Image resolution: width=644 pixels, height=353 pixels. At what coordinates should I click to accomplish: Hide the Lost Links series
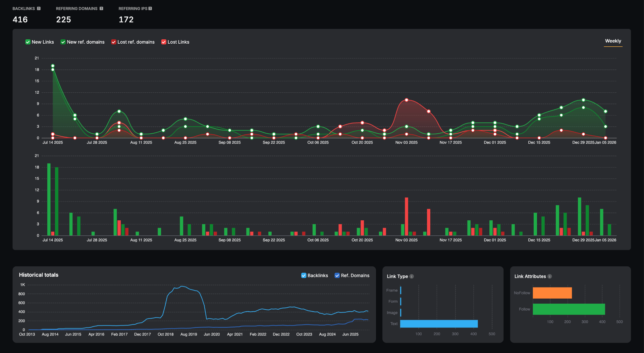tap(164, 42)
